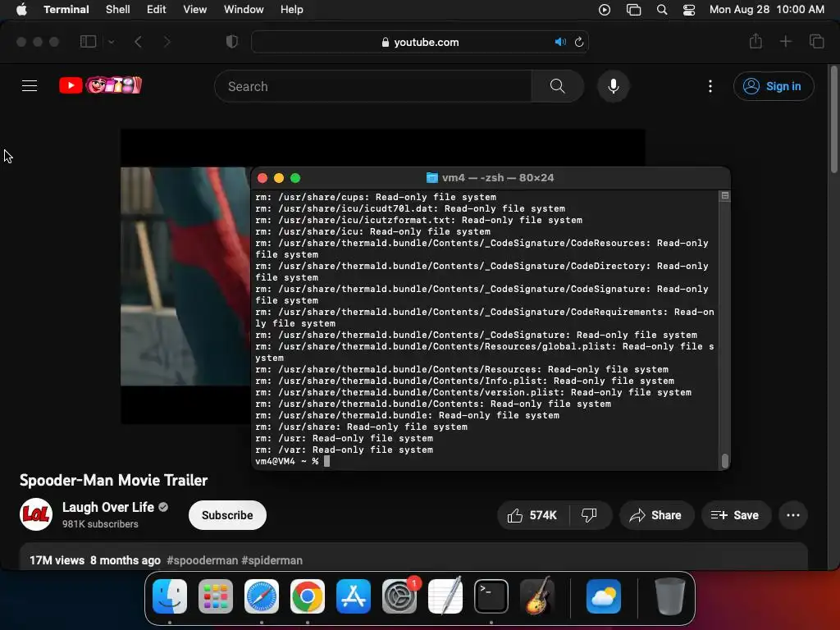The width and height of the screenshot is (840, 630).
Task: Click the Spooder-Man Movie Trailer title
Action: 113,481
